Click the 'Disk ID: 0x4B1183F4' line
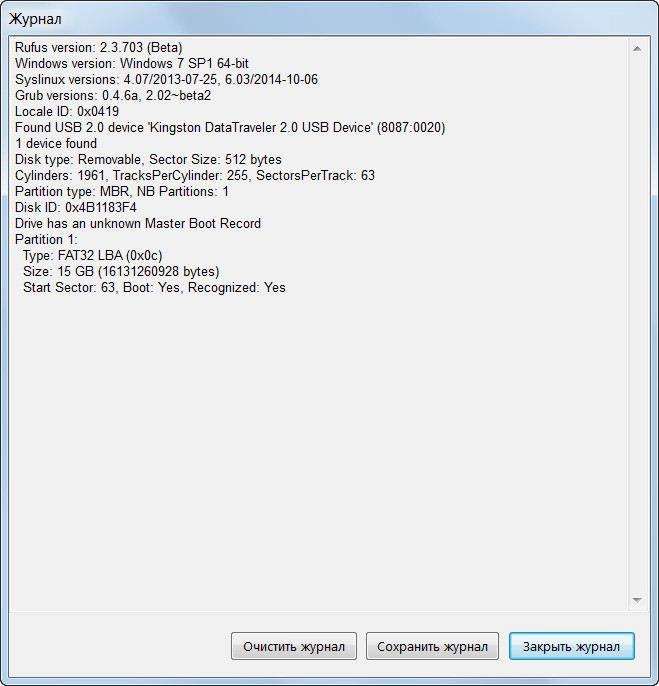The width and height of the screenshot is (659, 686). coord(76,207)
